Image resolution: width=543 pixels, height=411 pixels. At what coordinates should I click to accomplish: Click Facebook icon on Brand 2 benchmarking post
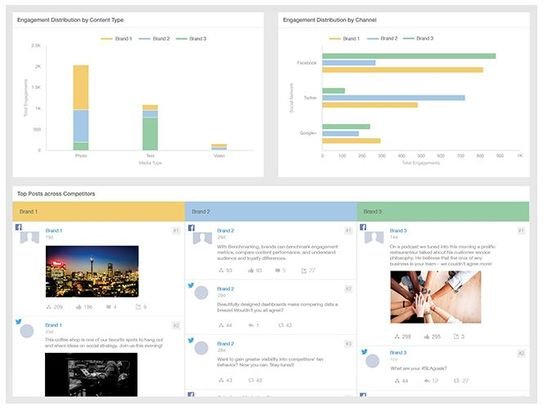pyautogui.click(x=191, y=227)
